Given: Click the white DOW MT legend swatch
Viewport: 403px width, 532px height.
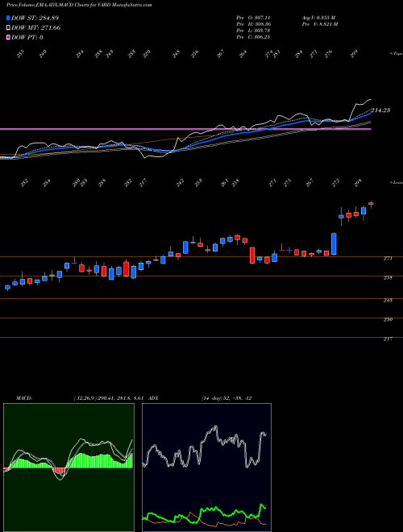Looking at the screenshot, I should coord(9,27).
